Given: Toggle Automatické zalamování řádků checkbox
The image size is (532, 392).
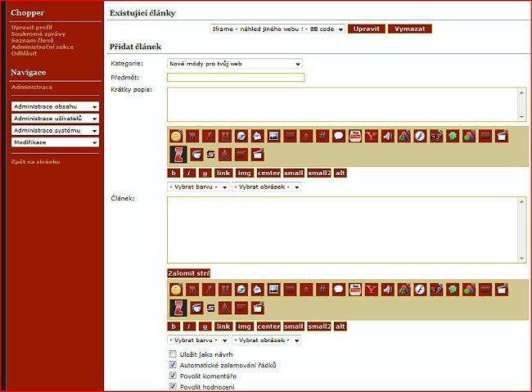Looking at the screenshot, I should [173, 365].
